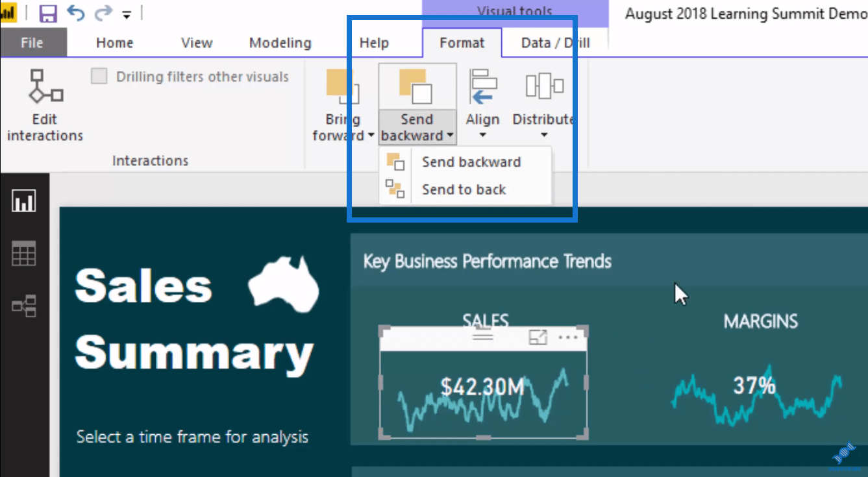Click the Save icon in title bar
Image resolution: width=868 pixels, height=477 pixels.
click(47, 13)
